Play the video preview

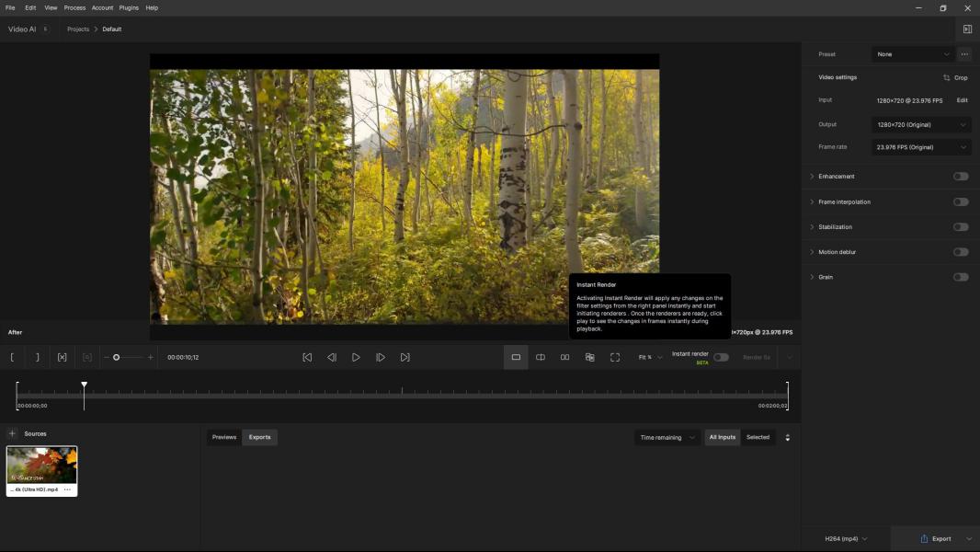click(x=356, y=358)
